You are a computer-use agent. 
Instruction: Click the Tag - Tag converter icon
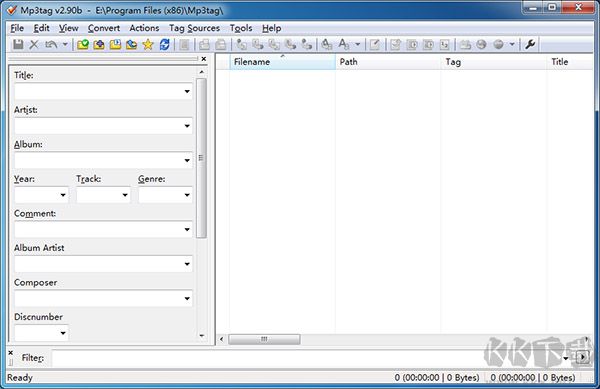click(x=307, y=44)
